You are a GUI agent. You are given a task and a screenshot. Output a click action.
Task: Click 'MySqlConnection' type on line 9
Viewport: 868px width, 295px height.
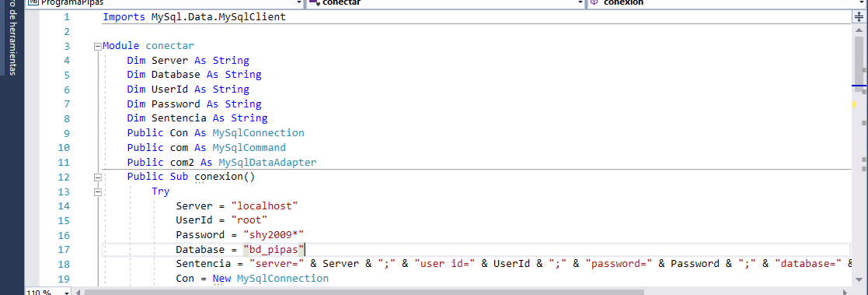coord(259,133)
